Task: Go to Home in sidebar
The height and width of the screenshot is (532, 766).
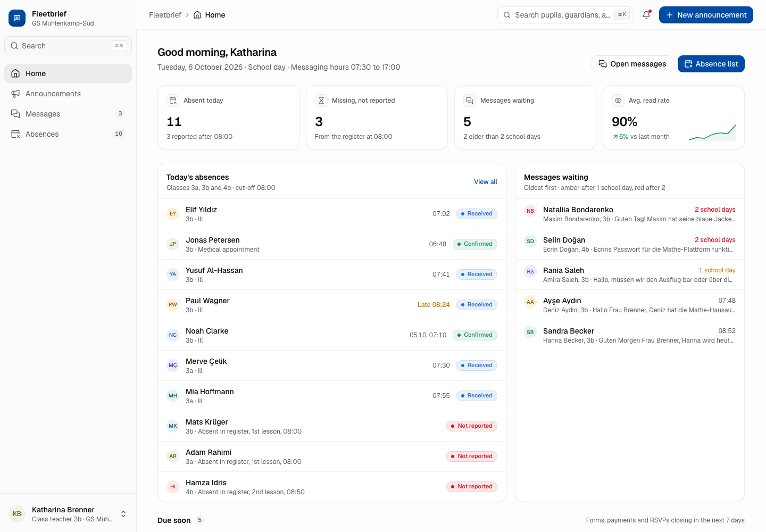Action: point(68,73)
